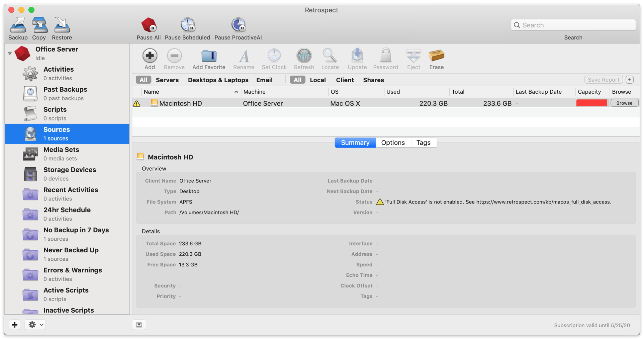
Task: Open the Locate tool
Action: coord(330,59)
